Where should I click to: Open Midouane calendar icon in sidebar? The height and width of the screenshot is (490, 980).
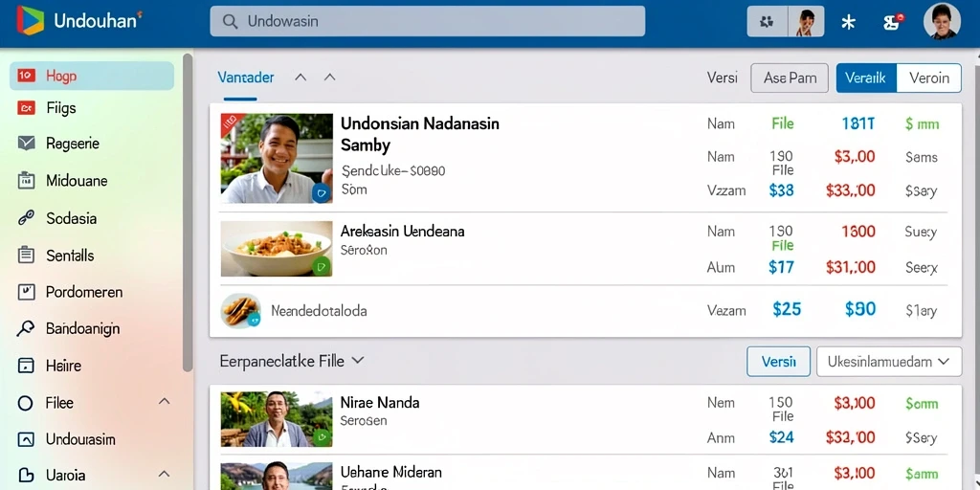tap(26, 181)
